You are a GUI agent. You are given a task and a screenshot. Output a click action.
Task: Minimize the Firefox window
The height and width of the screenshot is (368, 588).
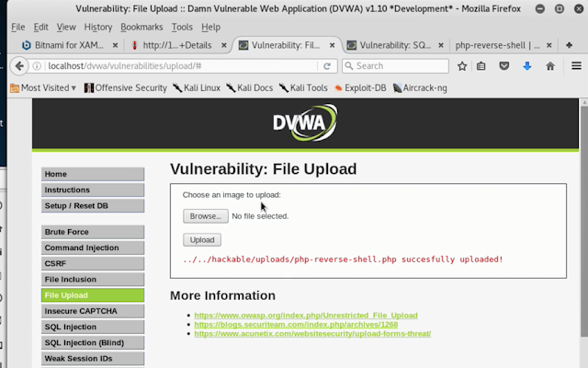[x=540, y=8]
